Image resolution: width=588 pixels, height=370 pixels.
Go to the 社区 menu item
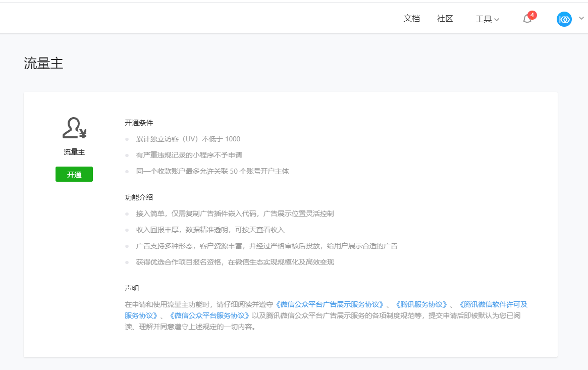pyautogui.click(x=445, y=19)
